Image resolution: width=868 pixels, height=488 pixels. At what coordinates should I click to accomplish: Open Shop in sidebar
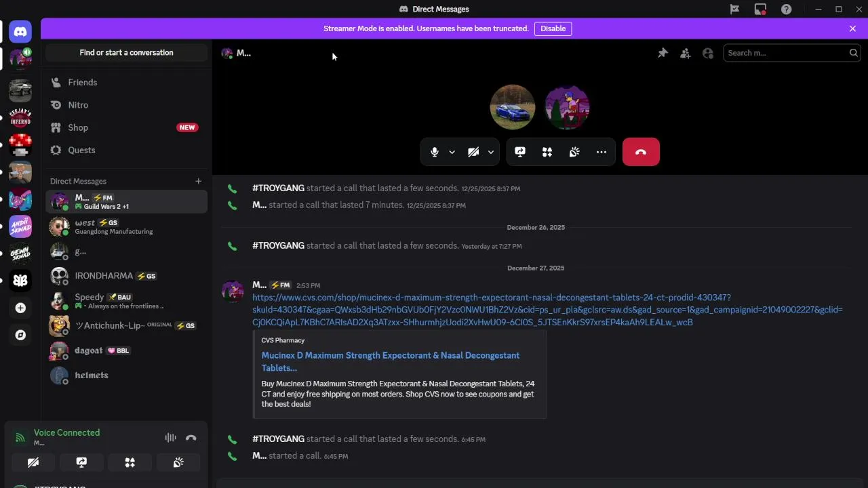(x=126, y=127)
